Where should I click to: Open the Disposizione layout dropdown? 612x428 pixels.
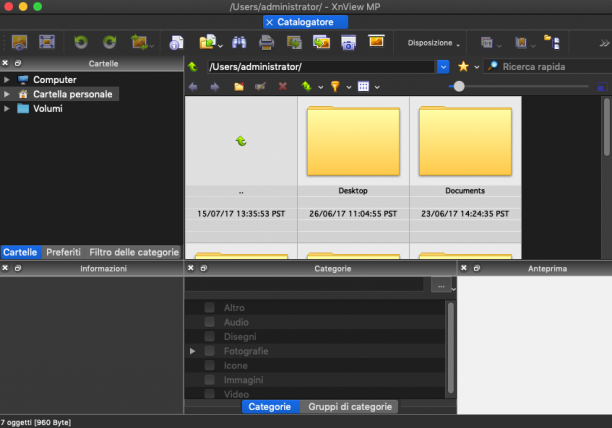pyautogui.click(x=433, y=43)
